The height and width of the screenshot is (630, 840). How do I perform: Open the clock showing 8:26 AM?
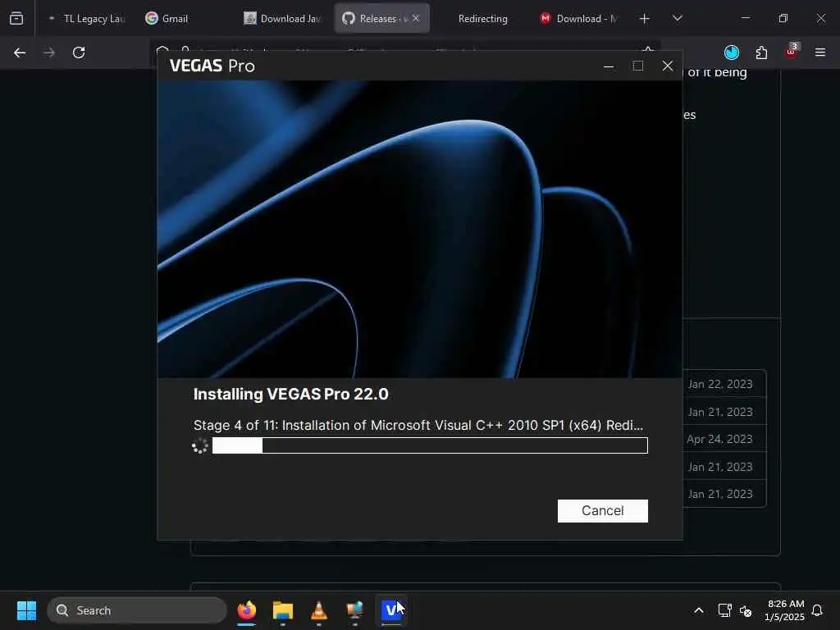(784, 610)
